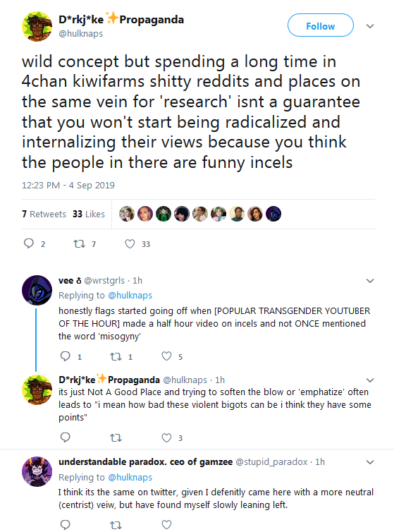Retweet the main hulknaps tweet
The width and height of the screenshot is (394, 532).
tap(80, 243)
